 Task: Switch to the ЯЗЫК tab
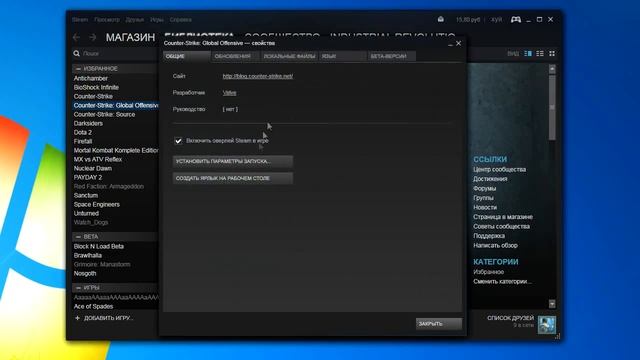click(x=342, y=56)
